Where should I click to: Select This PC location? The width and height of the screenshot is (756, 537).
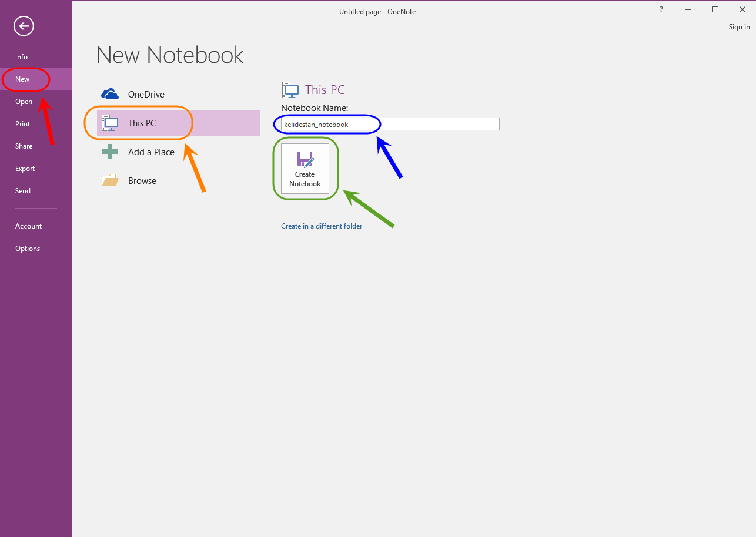tap(178, 123)
